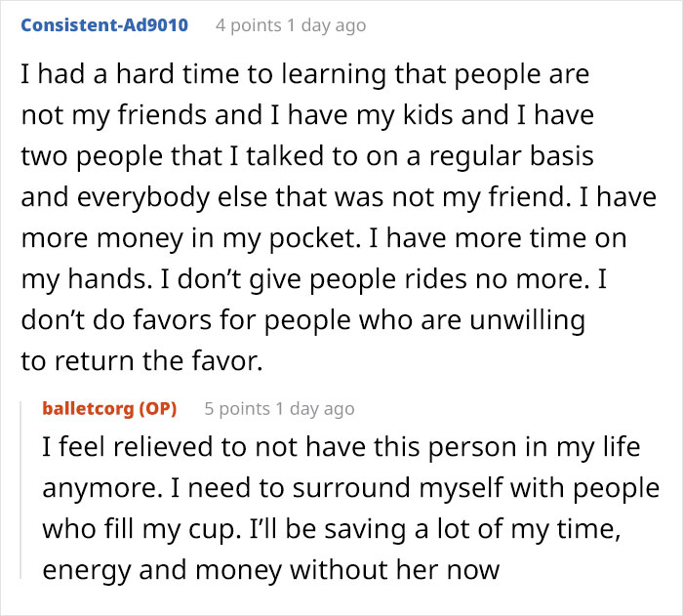This screenshot has height=616, width=683.
Task: Open Consistent-Ad9010's "1 day ago" timestamp
Action: [x=326, y=24]
